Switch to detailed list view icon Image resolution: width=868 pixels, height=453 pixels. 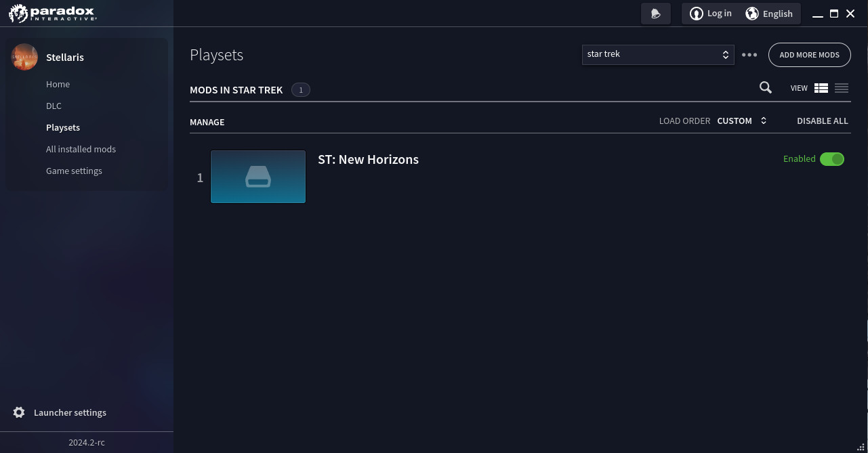click(x=821, y=88)
